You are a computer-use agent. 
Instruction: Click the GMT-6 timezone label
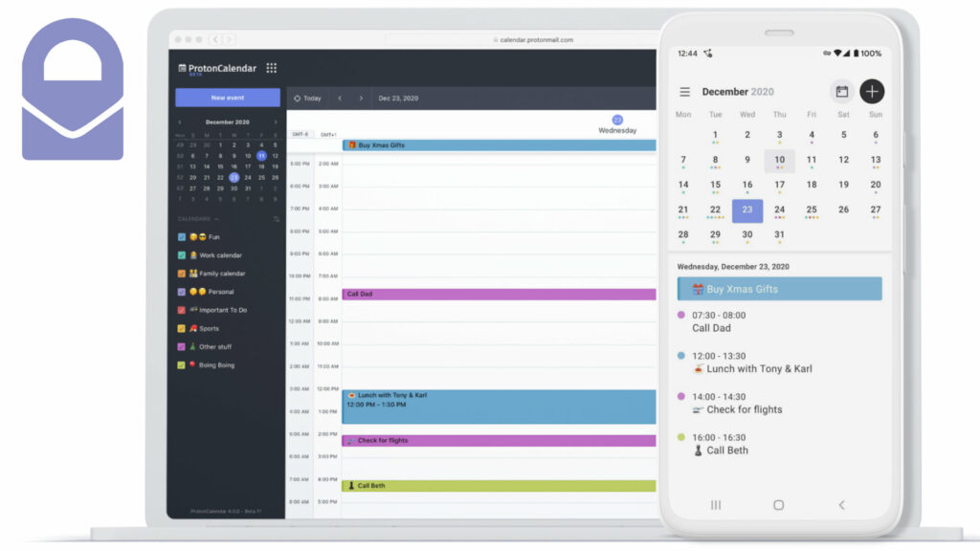tap(300, 134)
